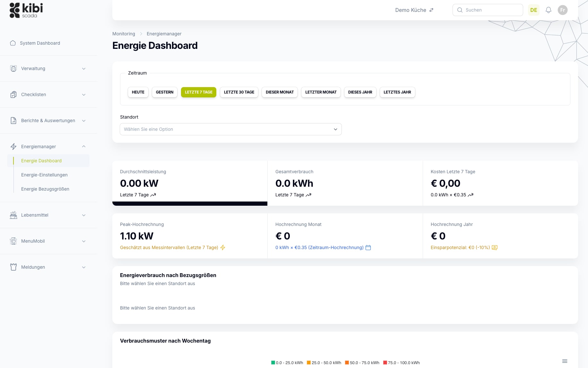
Task: Select DIESES JAHR time range
Action: (360, 92)
